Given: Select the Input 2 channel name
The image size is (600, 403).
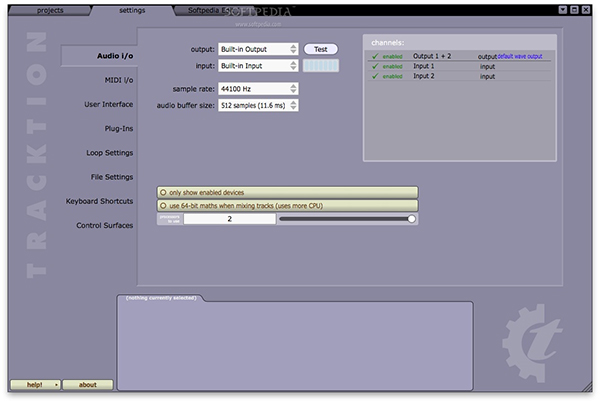Looking at the screenshot, I should 423,76.
